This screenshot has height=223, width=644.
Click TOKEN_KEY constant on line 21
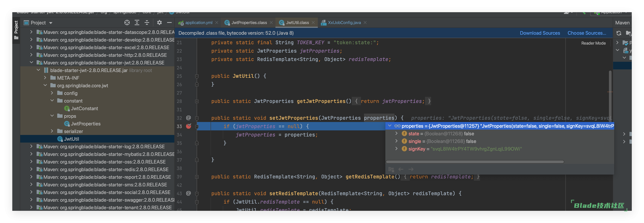[310, 43]
